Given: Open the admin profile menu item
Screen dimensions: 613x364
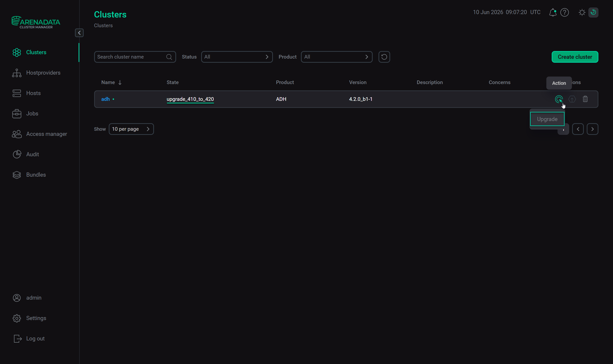Looking at the screenshot, I should [x=34, y=298].
